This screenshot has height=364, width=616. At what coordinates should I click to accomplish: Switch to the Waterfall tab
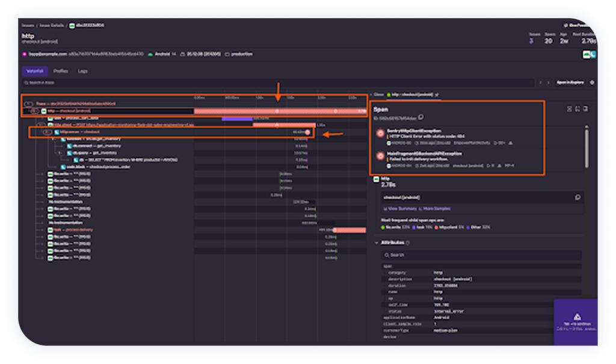[x=35, y=71]
